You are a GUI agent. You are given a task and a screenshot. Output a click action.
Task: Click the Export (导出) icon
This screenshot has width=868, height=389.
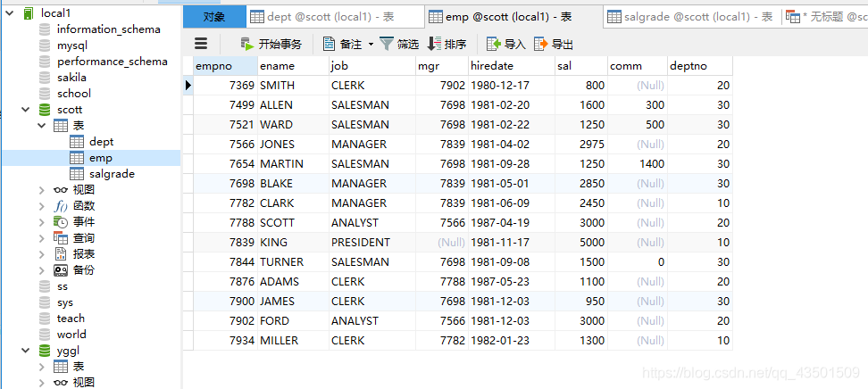pos(541,44)
